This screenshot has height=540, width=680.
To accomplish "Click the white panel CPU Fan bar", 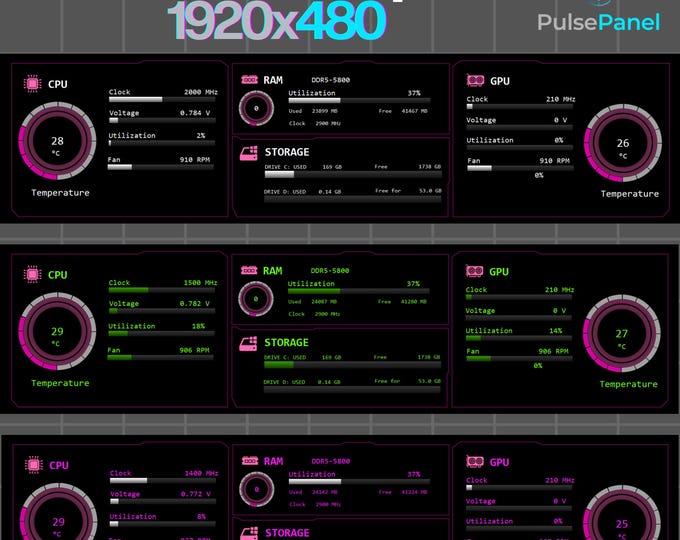I will [x=161, y=167].
